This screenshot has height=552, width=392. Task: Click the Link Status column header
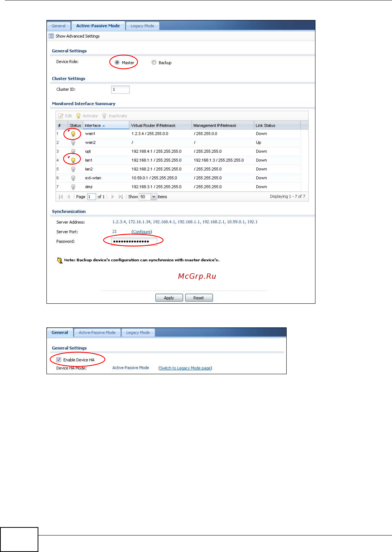tap(277, 125)
